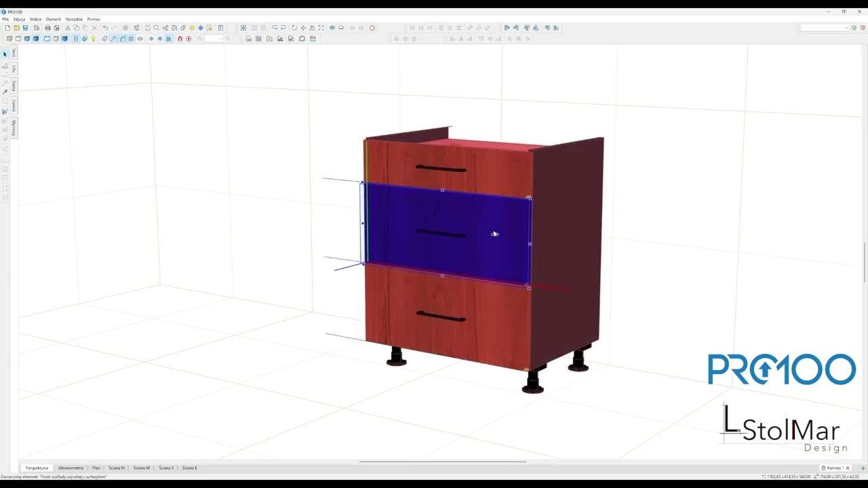Open the Widok menu
The image size is (868, 488).
pyautogui.click(x=35, y=19)
